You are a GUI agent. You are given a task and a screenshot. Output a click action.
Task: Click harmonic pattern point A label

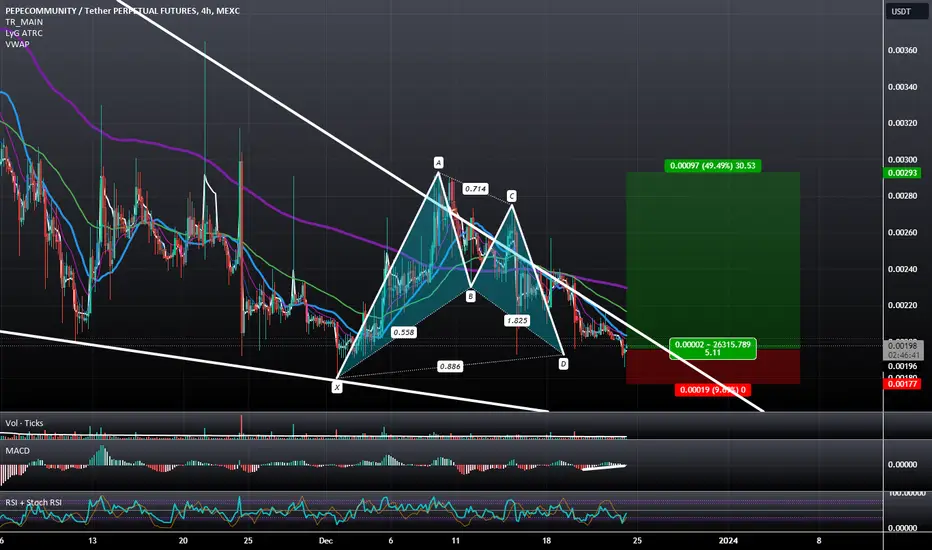pos(439,162)
